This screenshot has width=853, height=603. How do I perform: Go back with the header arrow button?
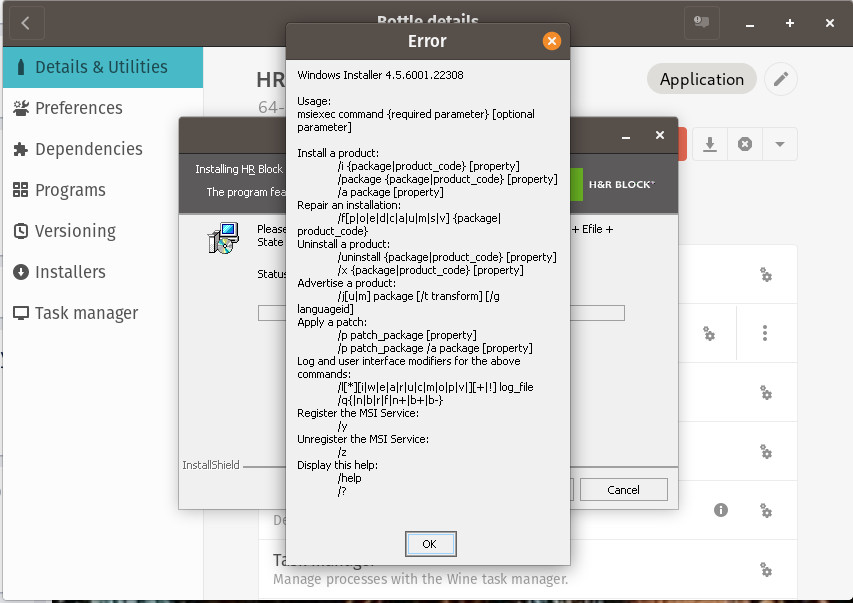[26, 23]
